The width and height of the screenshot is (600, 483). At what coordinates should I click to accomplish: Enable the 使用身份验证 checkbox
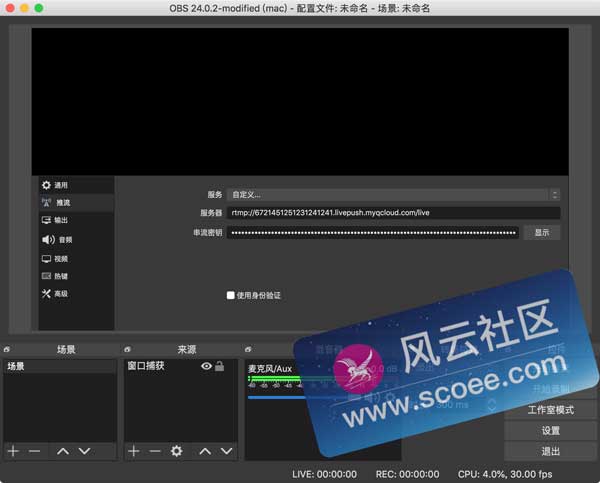pyautogui.click(x=230, y=295)
